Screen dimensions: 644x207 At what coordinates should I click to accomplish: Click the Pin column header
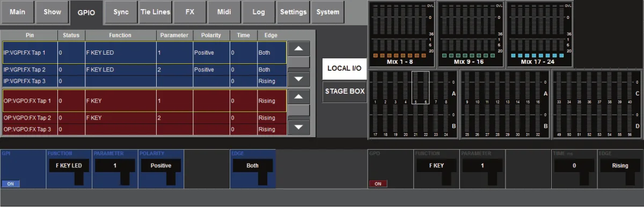(30, 35)
